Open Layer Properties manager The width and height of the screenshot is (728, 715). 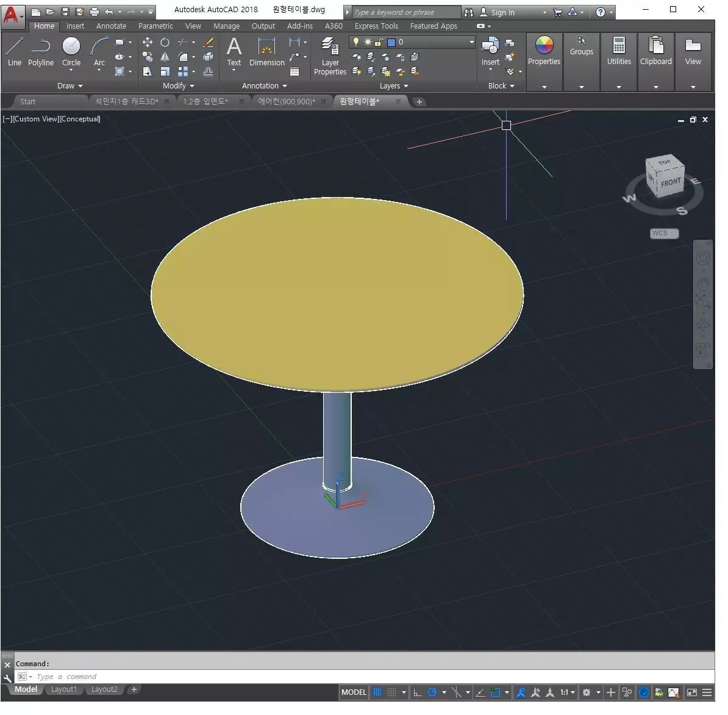330,56
